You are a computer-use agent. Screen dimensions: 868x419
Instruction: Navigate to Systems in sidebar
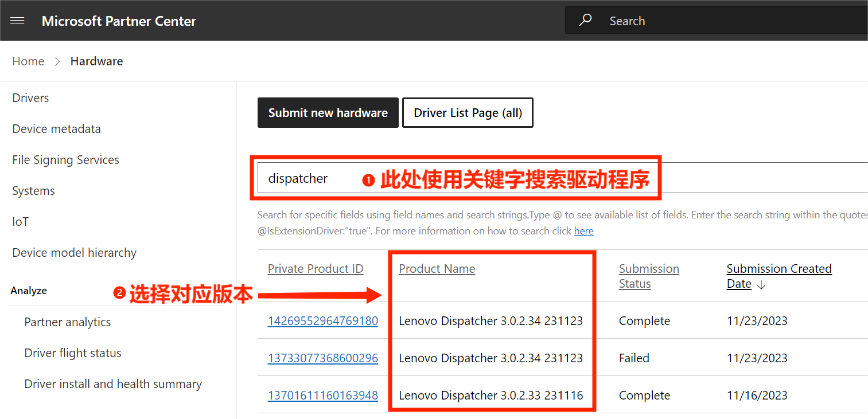(33, 191)
